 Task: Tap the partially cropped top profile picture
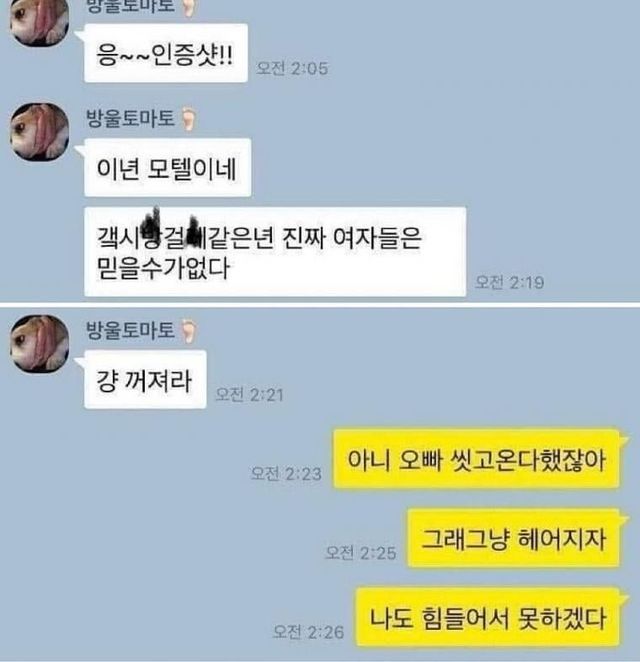coord(40,22)
